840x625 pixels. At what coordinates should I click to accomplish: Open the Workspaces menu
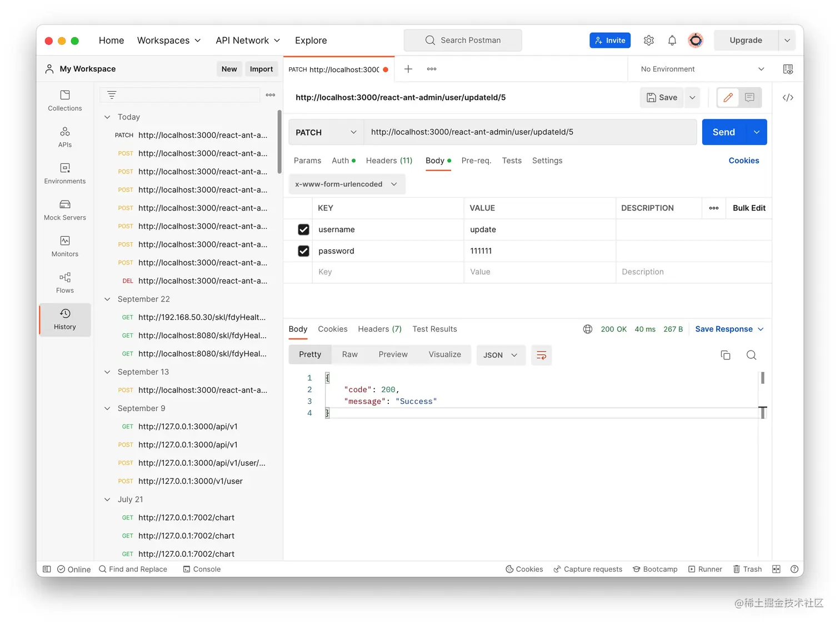pos(169,41)
